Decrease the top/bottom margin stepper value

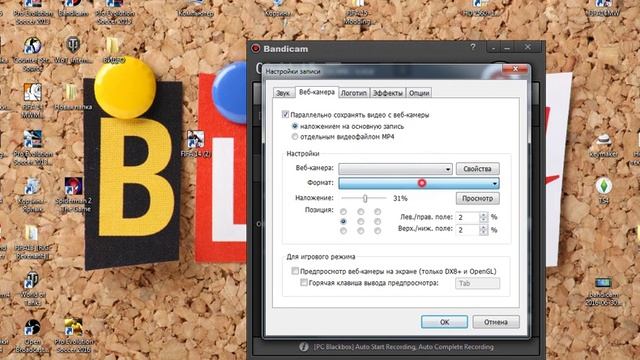484,233
